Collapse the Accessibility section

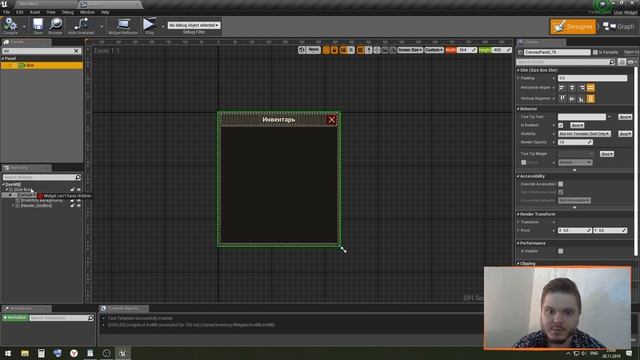(518, 176)
